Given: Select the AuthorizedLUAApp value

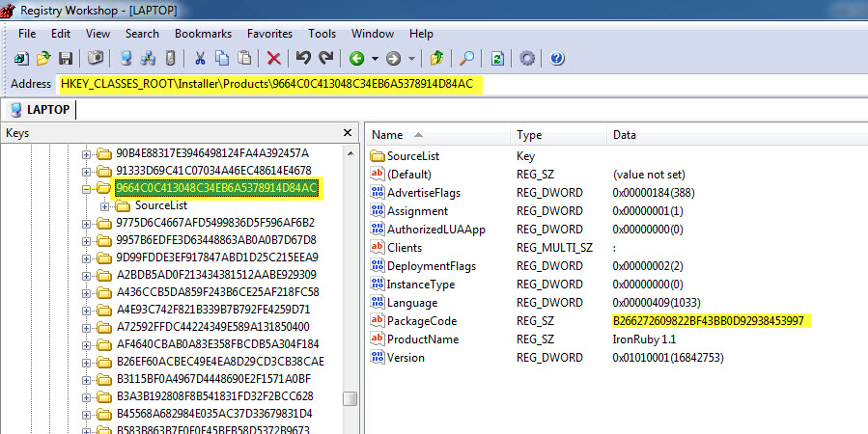Looking at the screenshot, I should point(436,229).
